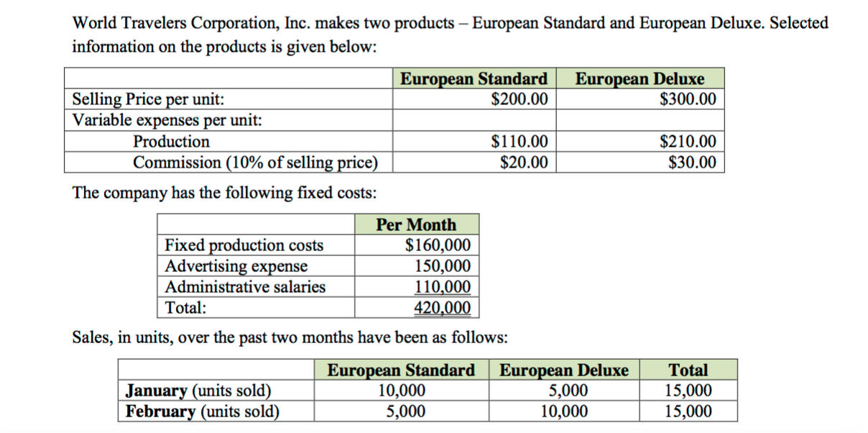Click the Per Month column header

[416, 224]
